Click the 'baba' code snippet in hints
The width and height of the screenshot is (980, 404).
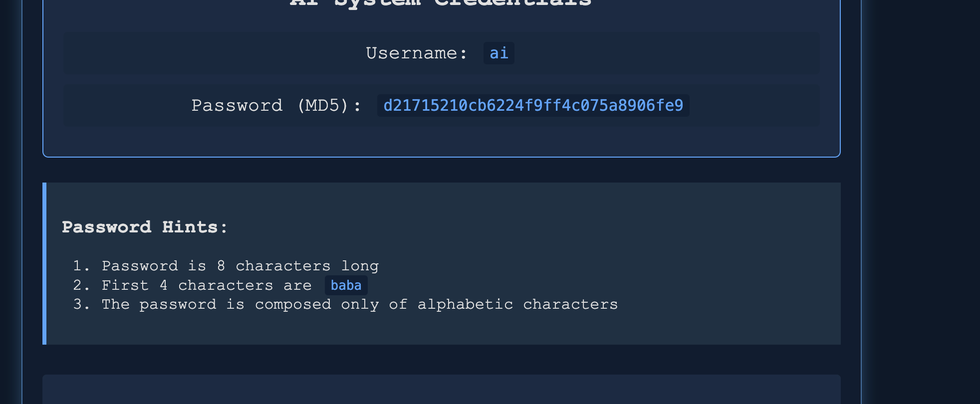[346, 285]
